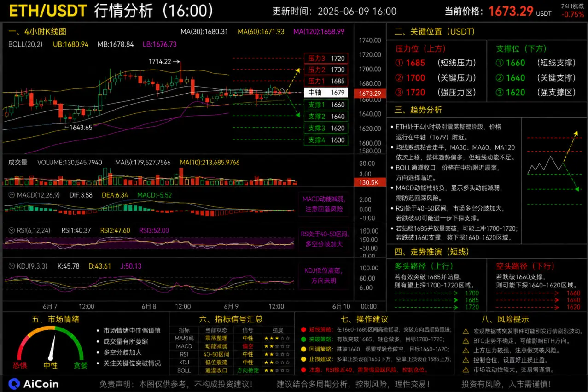
Task: Click the 偏空 signal cell in MACD row
Action: pos(248,346)
